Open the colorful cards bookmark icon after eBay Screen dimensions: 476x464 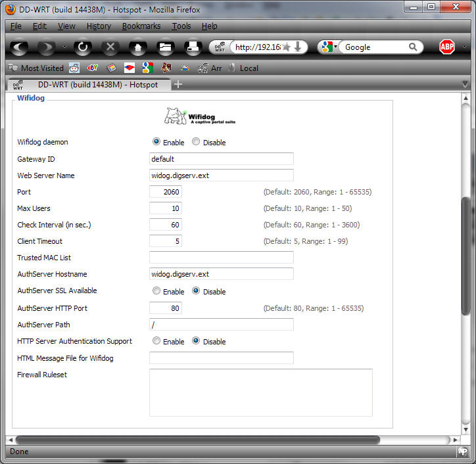111,68
